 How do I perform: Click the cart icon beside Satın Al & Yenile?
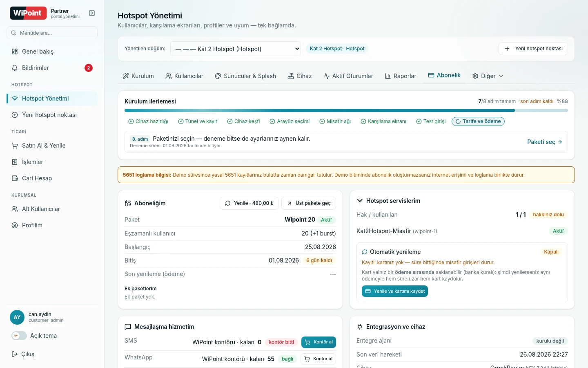click(15, 146)
